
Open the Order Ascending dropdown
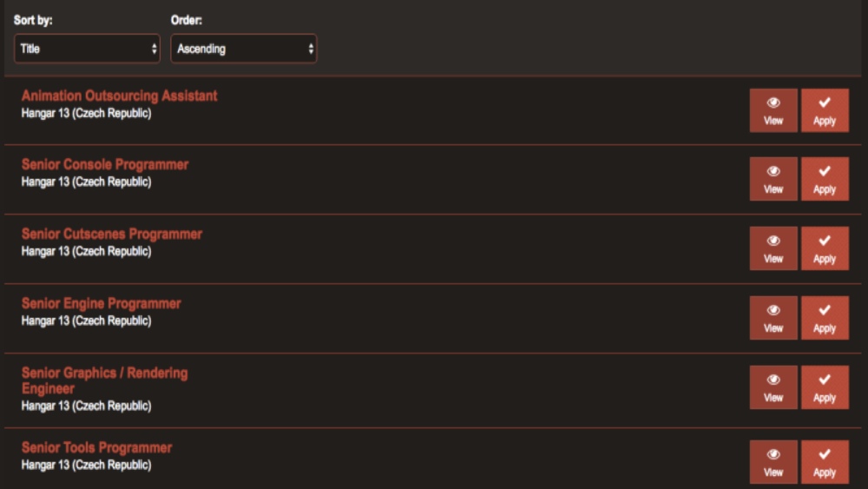tap(243, 49)
